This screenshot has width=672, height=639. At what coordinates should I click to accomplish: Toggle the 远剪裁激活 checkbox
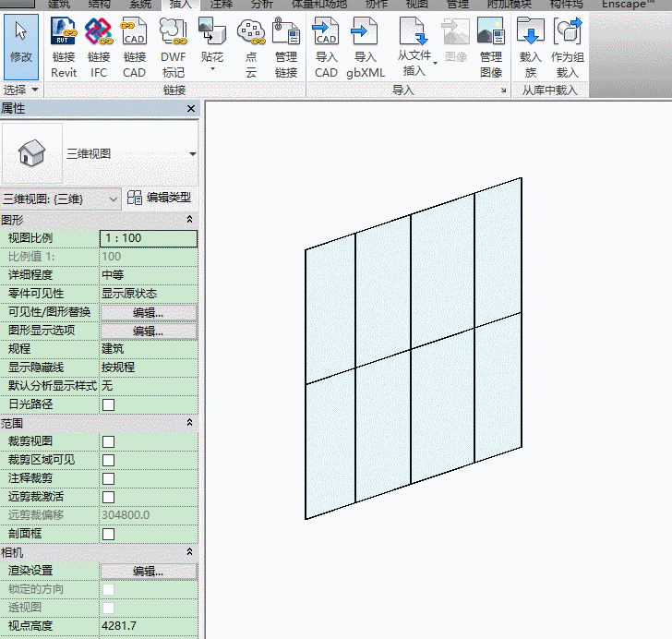click(108, 497)
